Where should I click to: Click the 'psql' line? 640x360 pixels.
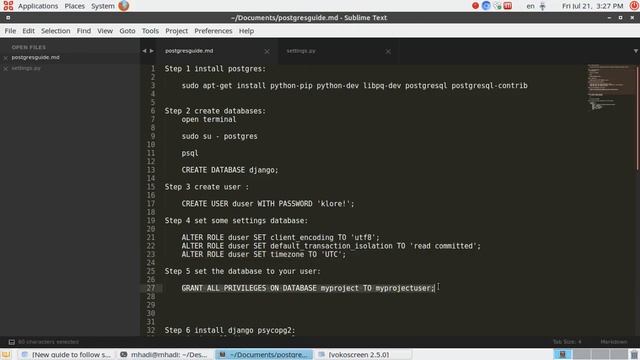(x=190, y=153)
